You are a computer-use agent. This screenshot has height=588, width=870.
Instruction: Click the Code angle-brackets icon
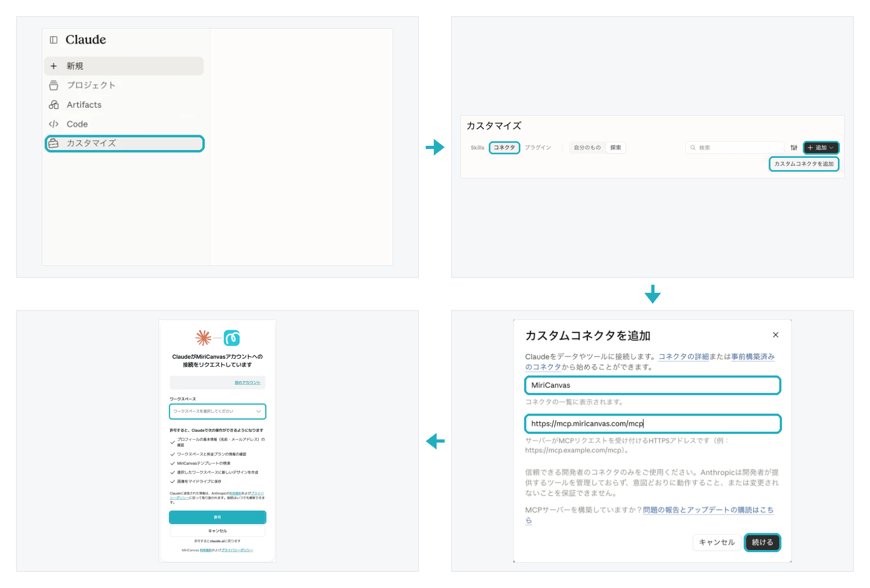tap(54, 124)
